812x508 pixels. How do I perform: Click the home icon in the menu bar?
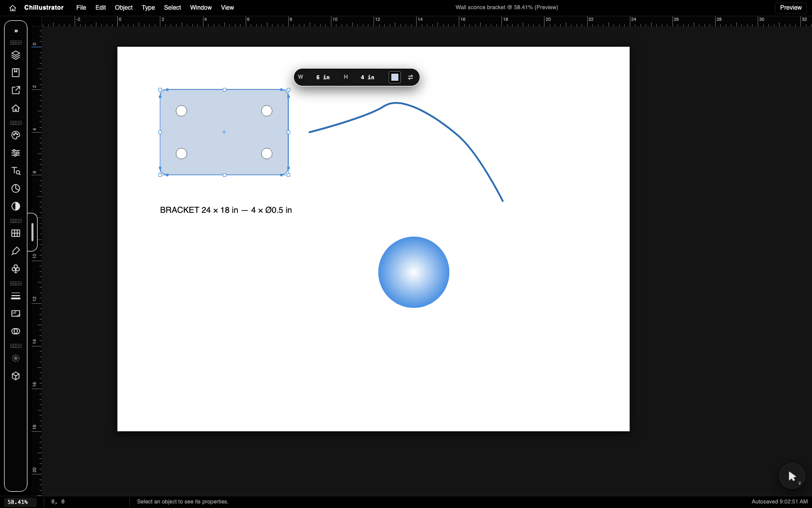tap(13, 8)
